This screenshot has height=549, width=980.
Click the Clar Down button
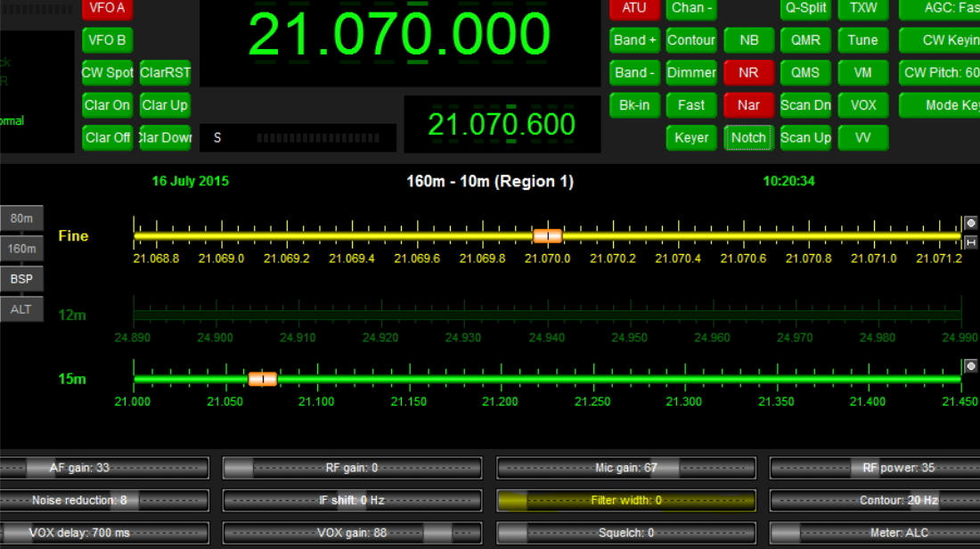(x=165, y=138)
